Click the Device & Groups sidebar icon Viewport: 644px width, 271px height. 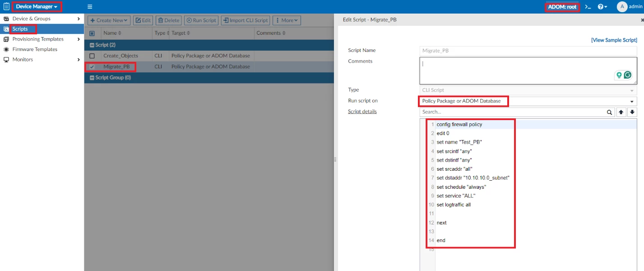point(6,19)
